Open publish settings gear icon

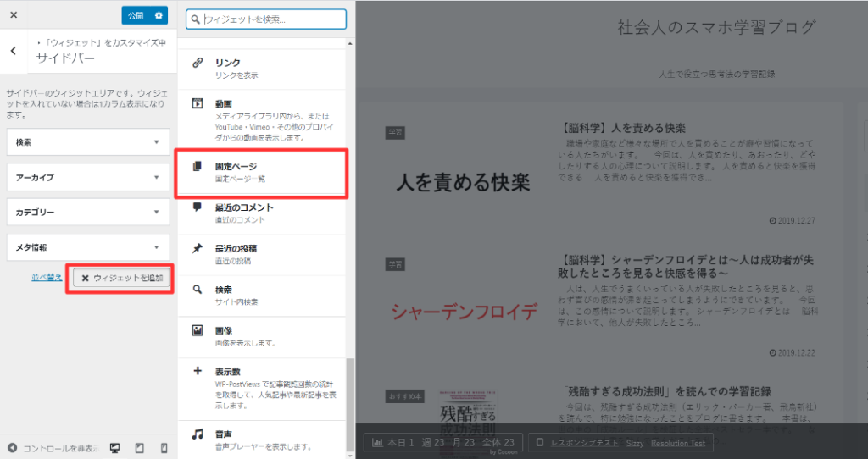[158, 16]
